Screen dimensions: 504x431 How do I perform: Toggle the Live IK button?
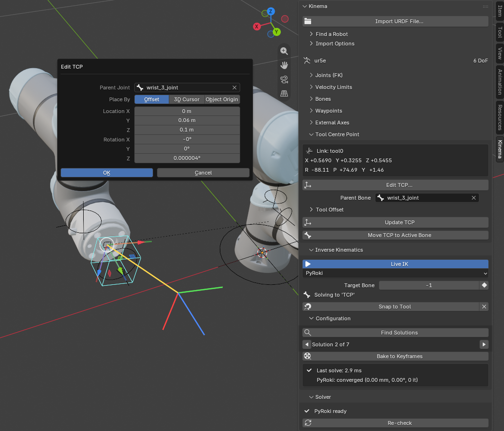point(395,264)
